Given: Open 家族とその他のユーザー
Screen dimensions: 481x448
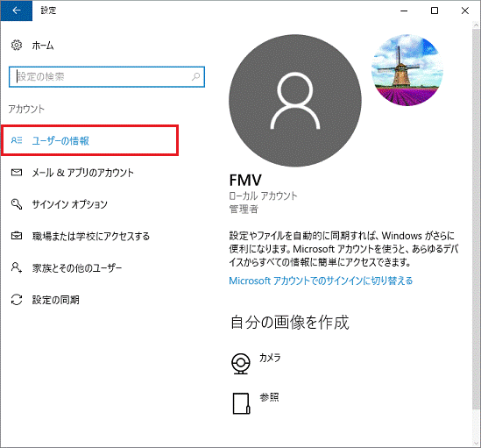Looking at the screenshot, I should (x=77, y=268).
